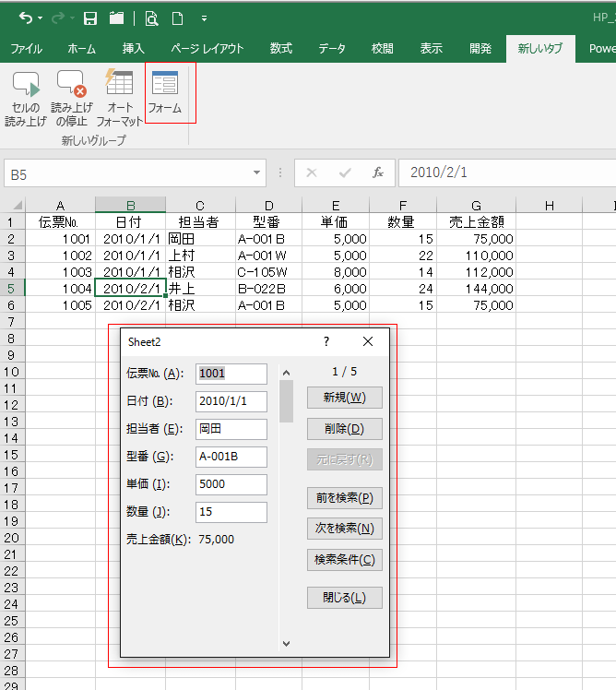
Task: Click the Save icon in Quick Access Toolbar
Action: coord(90,18)
